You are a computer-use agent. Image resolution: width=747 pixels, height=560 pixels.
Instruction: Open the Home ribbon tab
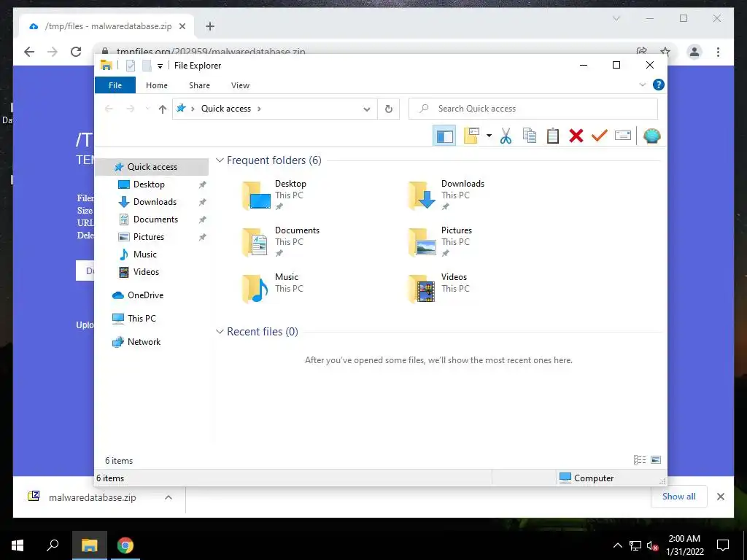coord(157,85)
